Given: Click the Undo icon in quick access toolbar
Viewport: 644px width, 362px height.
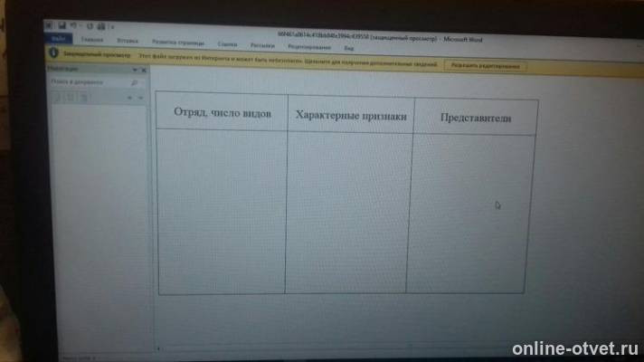Looking at the screenshot, I should pyautogui.click(x=74, y=26).
